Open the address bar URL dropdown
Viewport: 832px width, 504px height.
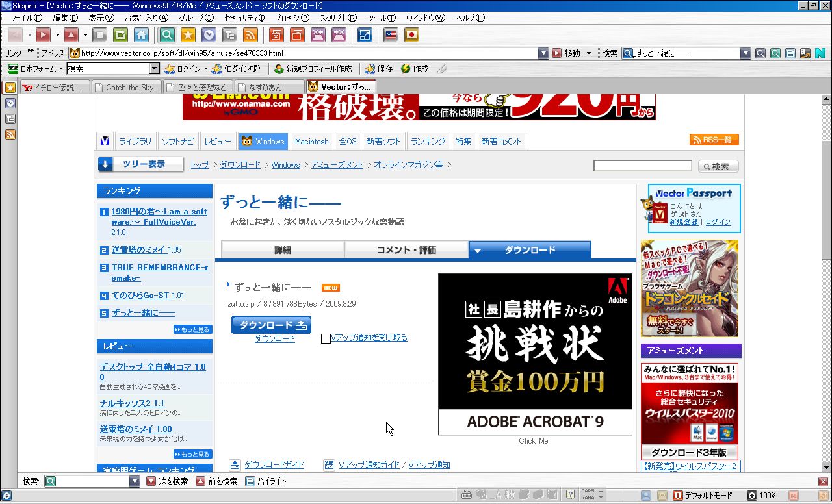543,53
